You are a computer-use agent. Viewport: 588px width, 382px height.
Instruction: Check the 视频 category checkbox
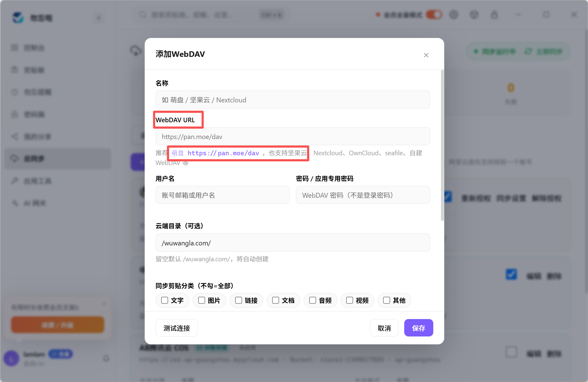pos(349,300)
